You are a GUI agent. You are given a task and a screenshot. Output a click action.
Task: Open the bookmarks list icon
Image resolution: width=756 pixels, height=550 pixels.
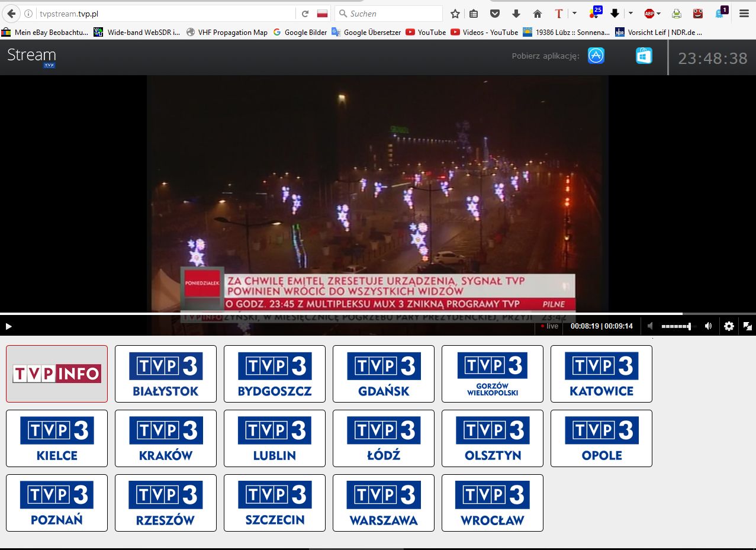click(474, 14)
